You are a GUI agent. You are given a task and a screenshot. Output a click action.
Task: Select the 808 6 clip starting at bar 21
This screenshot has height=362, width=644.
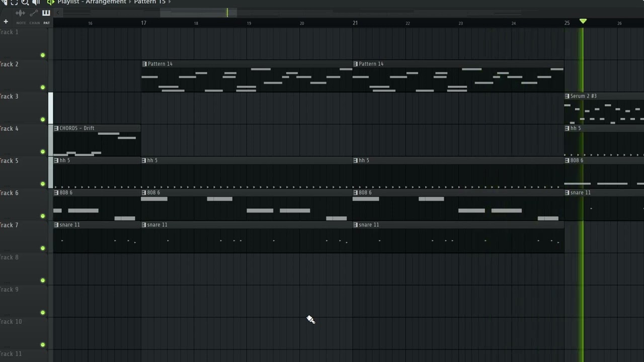pos(458,205)
